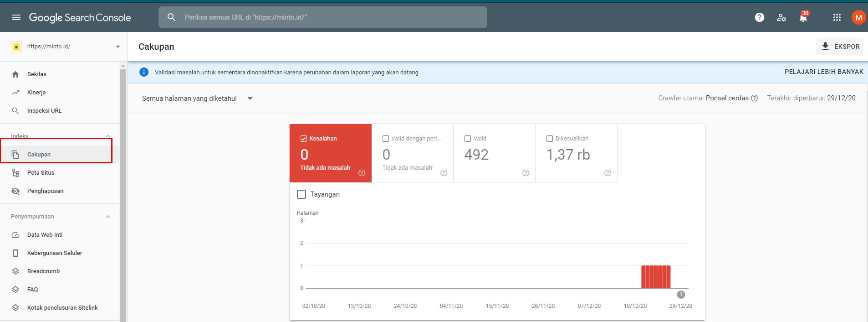Click help icon beside Ponsel cerdas
This screenshot has height=322, width=868.
point(755,98)
